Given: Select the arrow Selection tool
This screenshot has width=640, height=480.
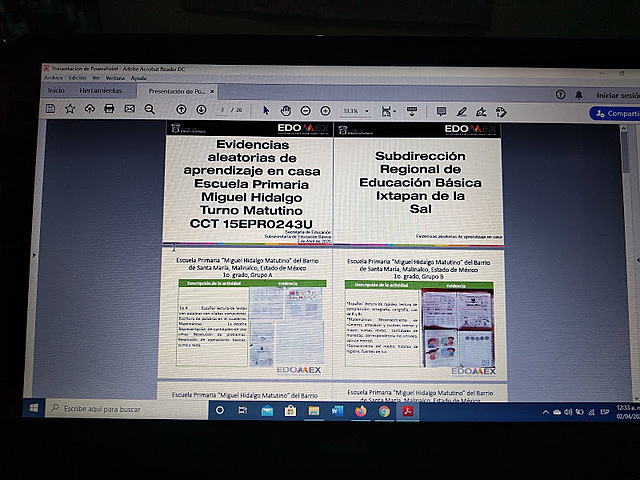Looking at the screenshot, I should (266, 110).
